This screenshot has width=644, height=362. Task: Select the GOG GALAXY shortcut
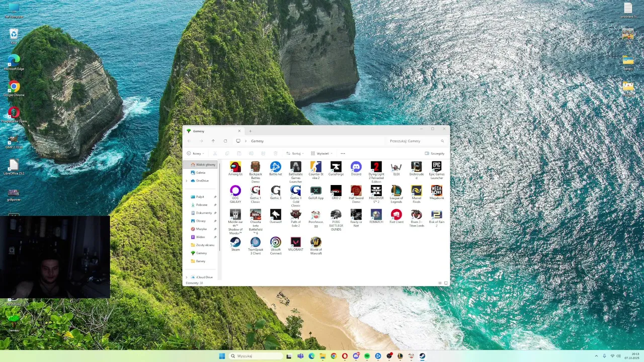tap(235, 194)
